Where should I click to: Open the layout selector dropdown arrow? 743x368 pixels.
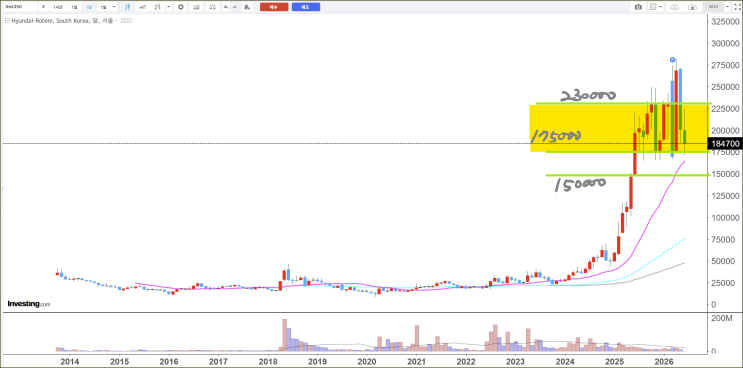pos(661,7)
